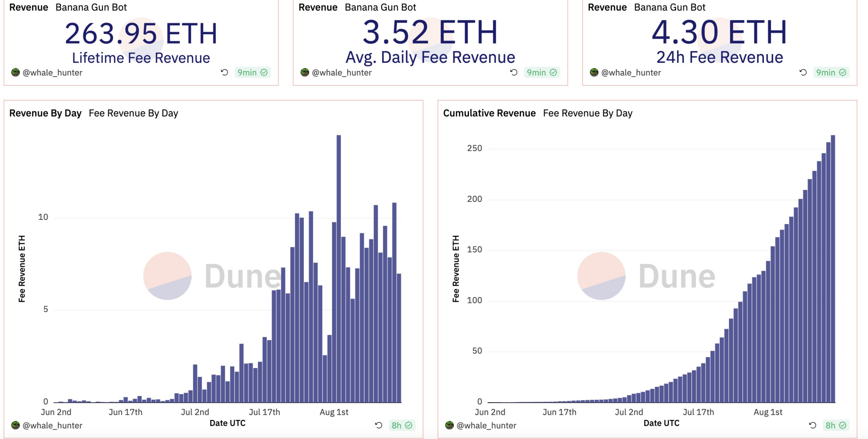Viewport: 868px width, 439px height.
Task: Click the Lifetime Fee Revenue label
Action: click(x=141, y=58)
